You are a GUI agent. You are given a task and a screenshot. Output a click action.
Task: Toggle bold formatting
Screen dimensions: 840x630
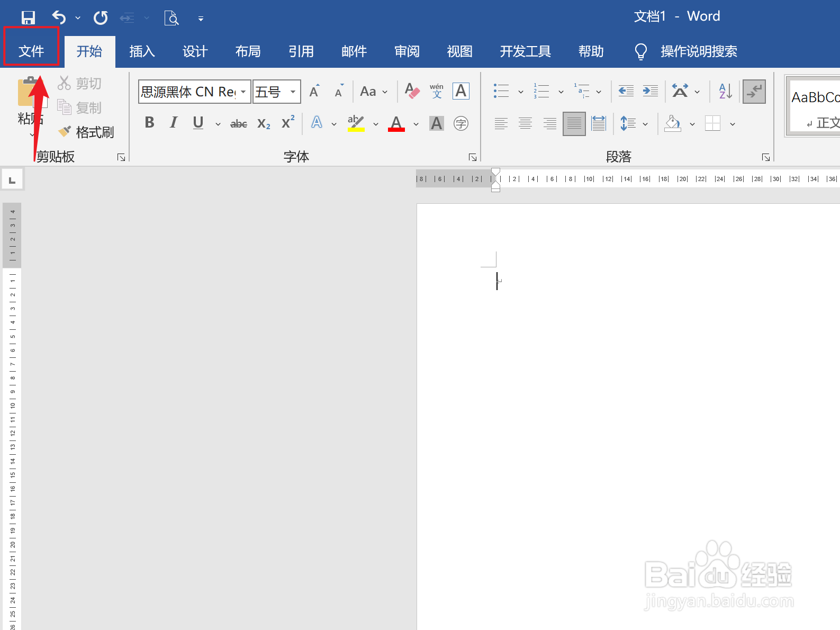150,123
